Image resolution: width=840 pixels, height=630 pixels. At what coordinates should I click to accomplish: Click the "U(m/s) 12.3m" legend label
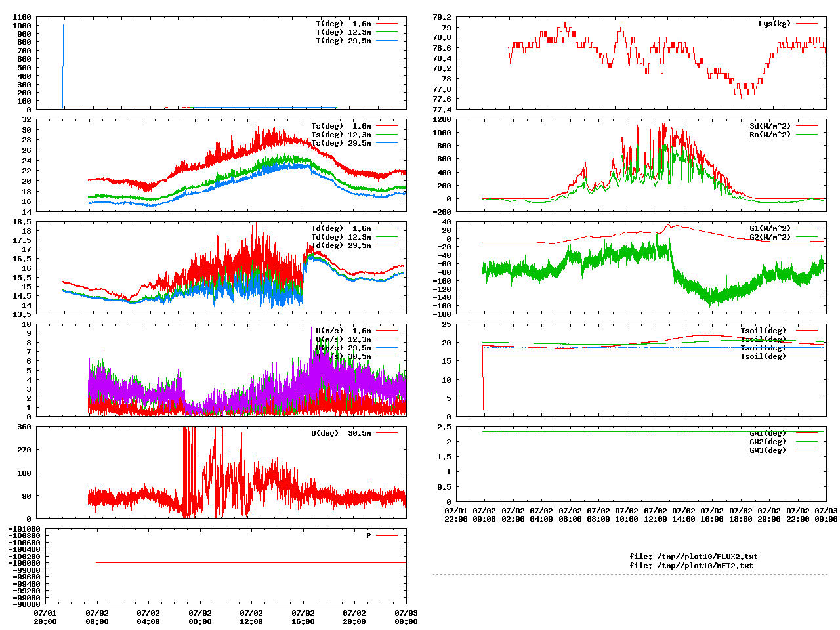[343, 339]
